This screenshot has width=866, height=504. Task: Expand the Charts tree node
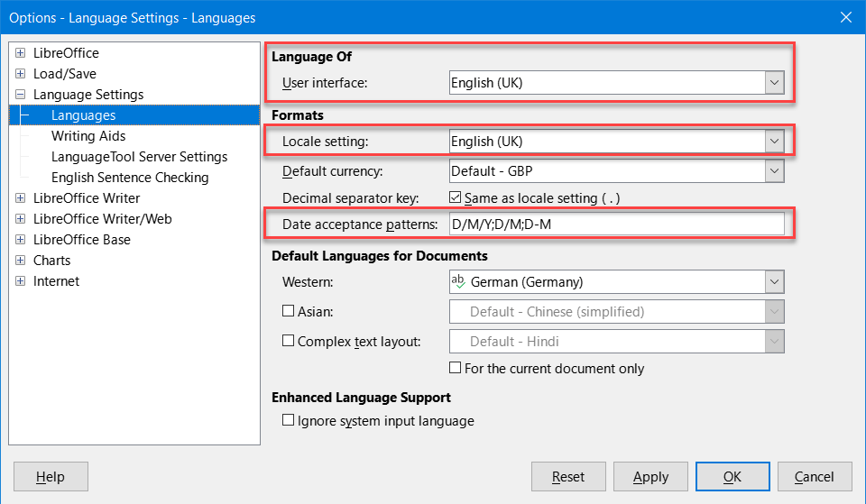pyautogui.click(x=21, y=260)
